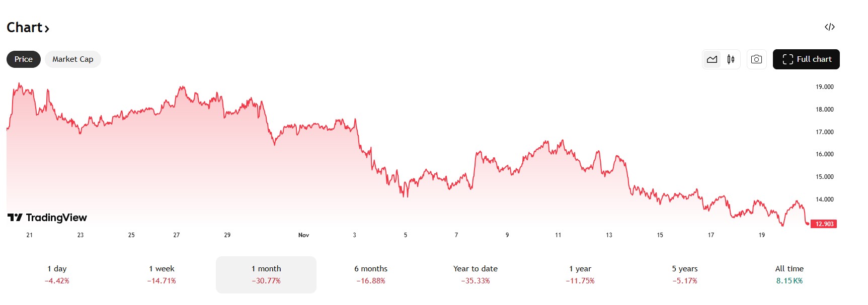Expand the Chart section chevron
Image resolution: width=868 pixels, height=305 pixels.
(46, 29)
